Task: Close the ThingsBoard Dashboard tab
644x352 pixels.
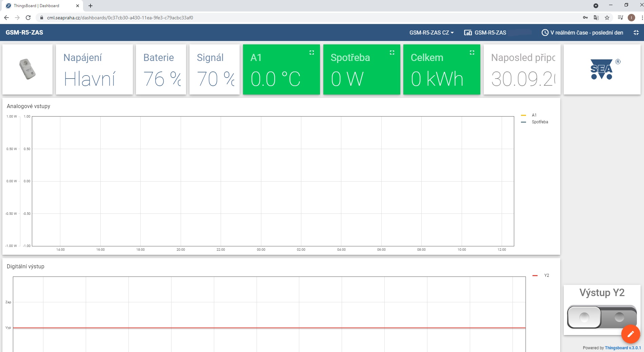Action: pos(78,6)
